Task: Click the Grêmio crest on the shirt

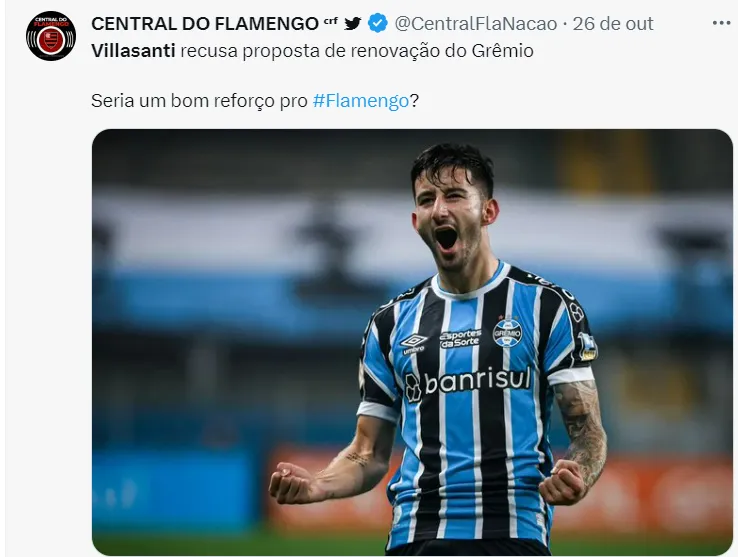Action: coord(507,332)
